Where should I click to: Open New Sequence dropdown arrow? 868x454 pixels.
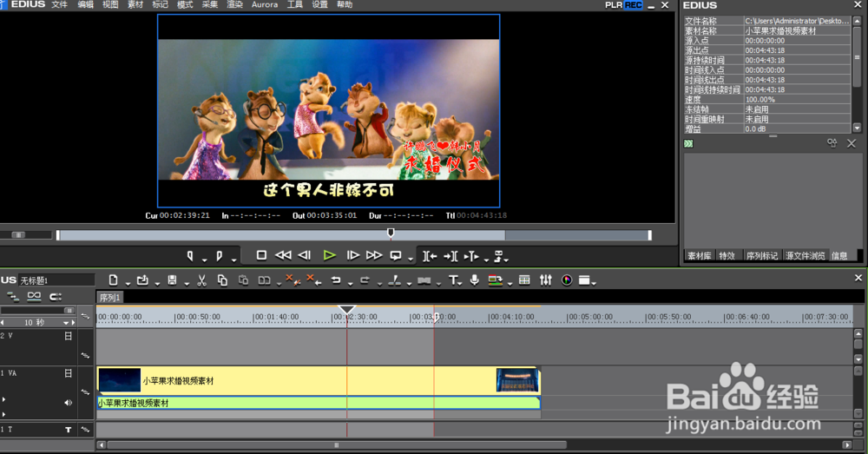(x=128, y=284)
